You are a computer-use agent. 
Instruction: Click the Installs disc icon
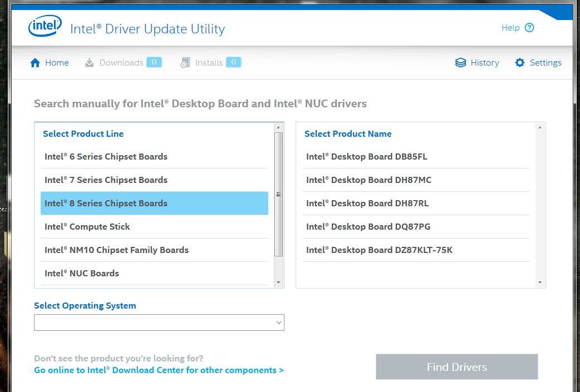click(x=185, y=63)
